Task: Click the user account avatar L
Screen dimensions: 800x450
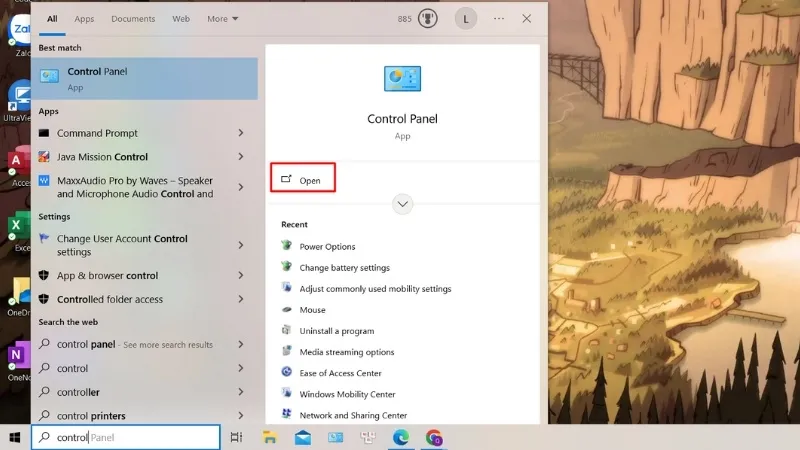Action: pyautogui.click(x=465, y=19)
